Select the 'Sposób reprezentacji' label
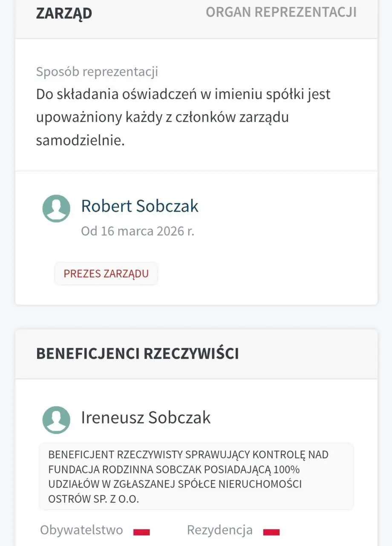Image resolution: width=392 pixels, height=546 pixels. click(x=97, y=72)
